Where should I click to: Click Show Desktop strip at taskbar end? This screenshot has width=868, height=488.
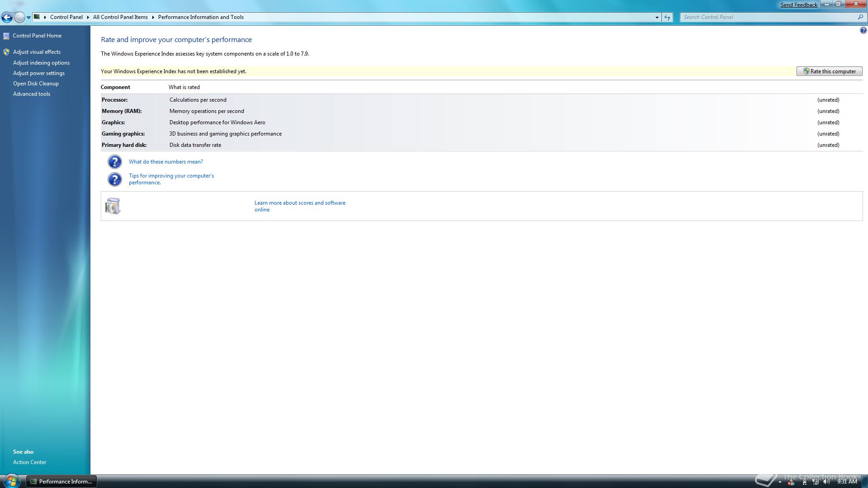tap(864, 482)
